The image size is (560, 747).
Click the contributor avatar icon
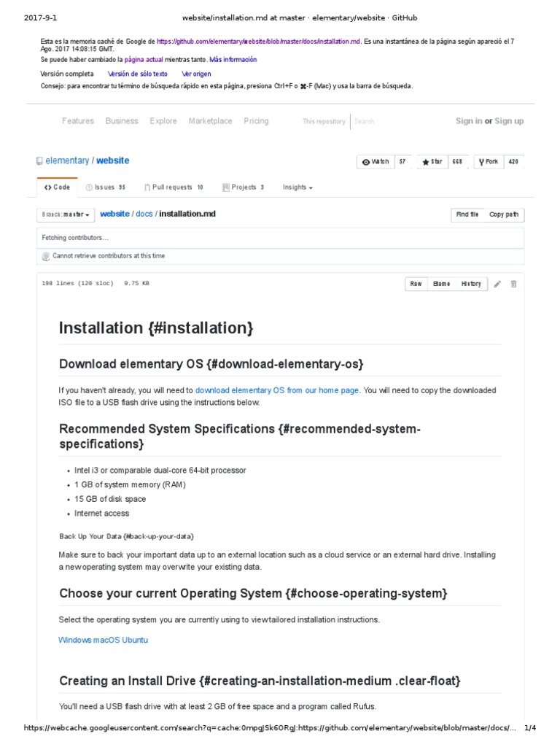(x=46, y=256)
